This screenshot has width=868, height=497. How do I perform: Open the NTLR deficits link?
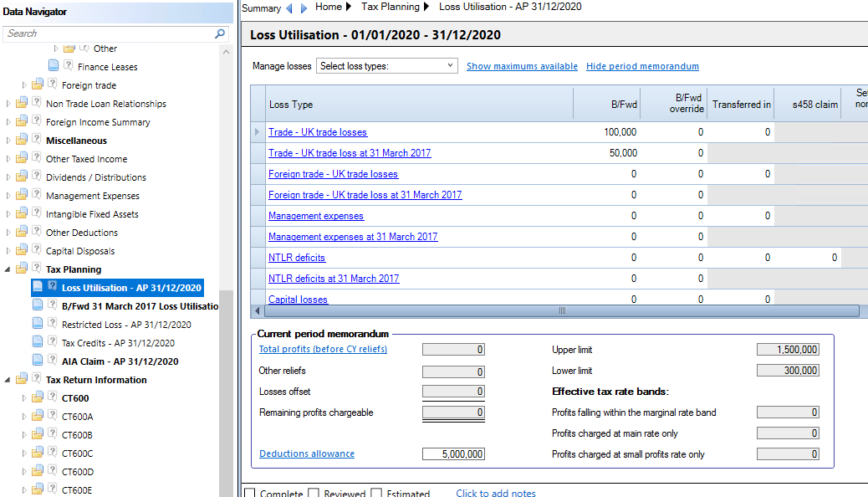coord(297,258)
